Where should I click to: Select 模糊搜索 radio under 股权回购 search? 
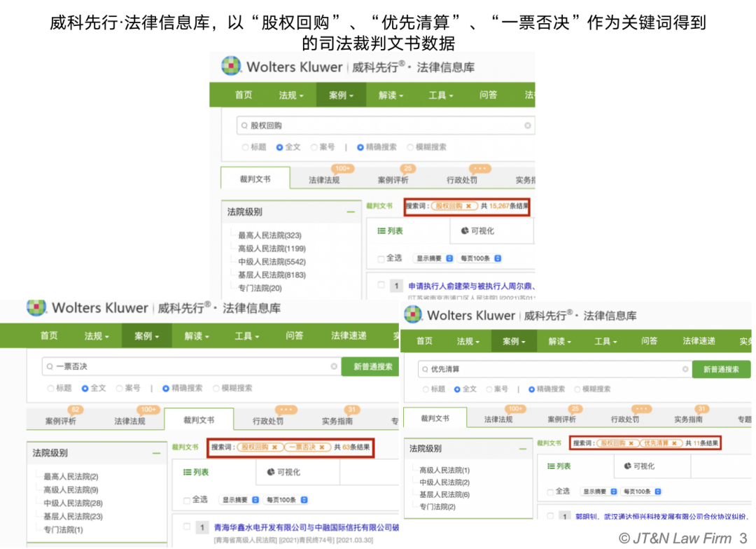[x=411, y=147]
